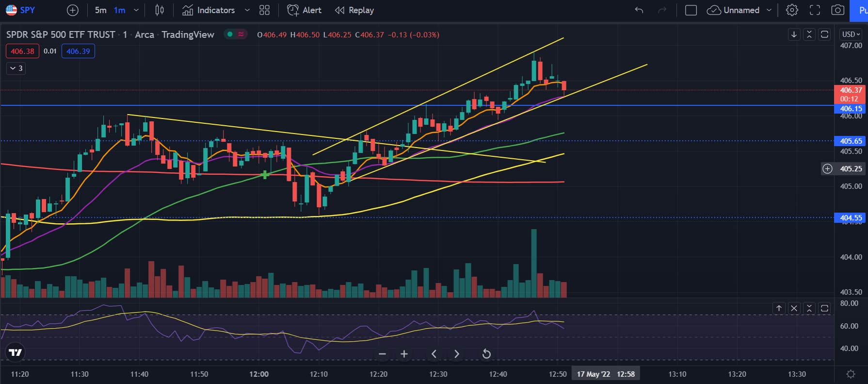Zoom in chart with plus button
The height and width of the screenshot is (384, 868).
pos(404,354)
